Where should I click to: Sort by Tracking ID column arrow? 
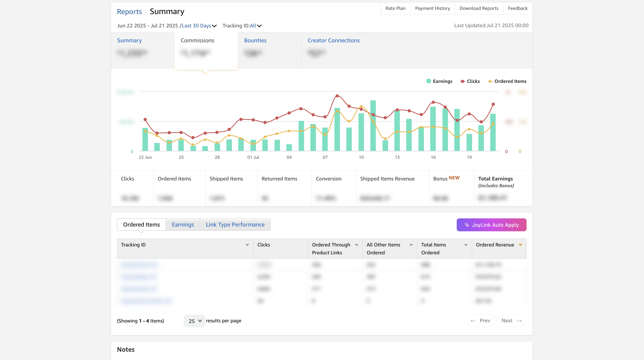(247, 245)
